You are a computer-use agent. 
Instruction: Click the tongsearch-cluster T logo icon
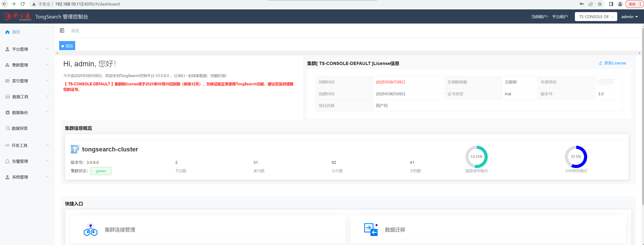click(75, 149)
